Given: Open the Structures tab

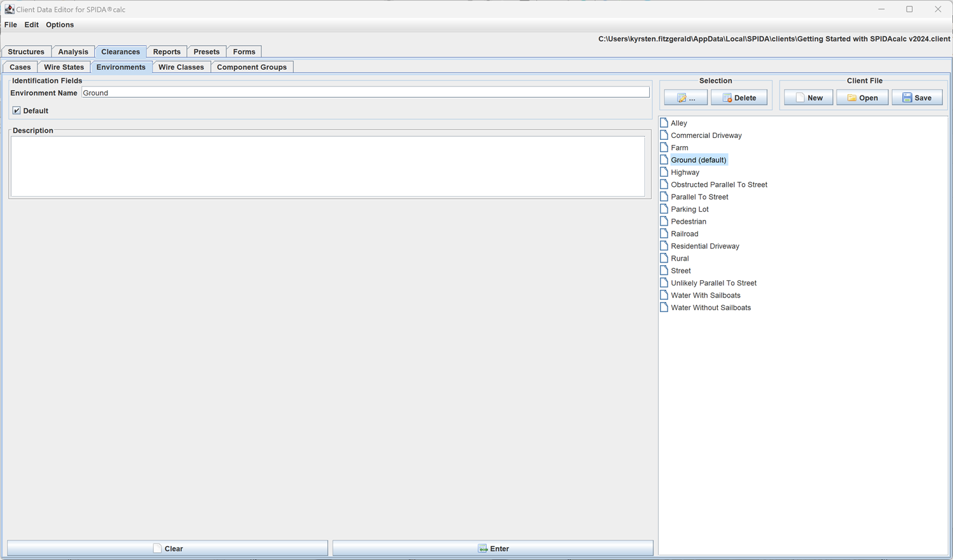Looking at the screenshot, I should click(26, 52).
